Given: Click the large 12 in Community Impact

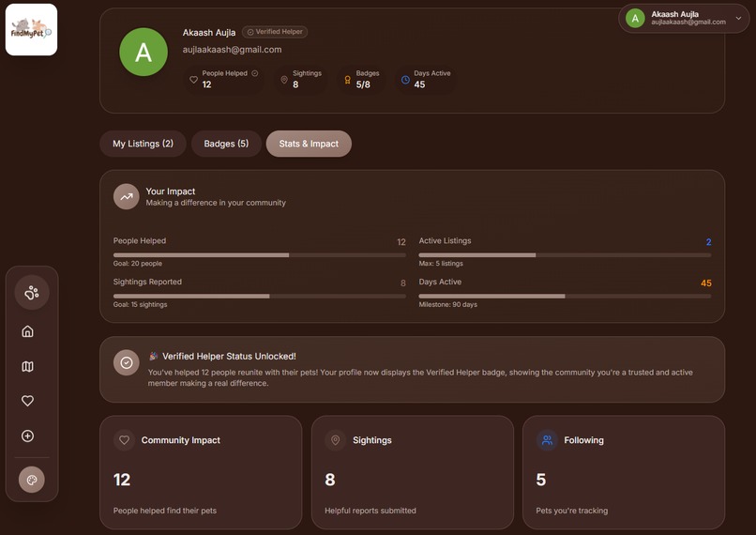Looking at the screenshot, I should tap(122, 480).
